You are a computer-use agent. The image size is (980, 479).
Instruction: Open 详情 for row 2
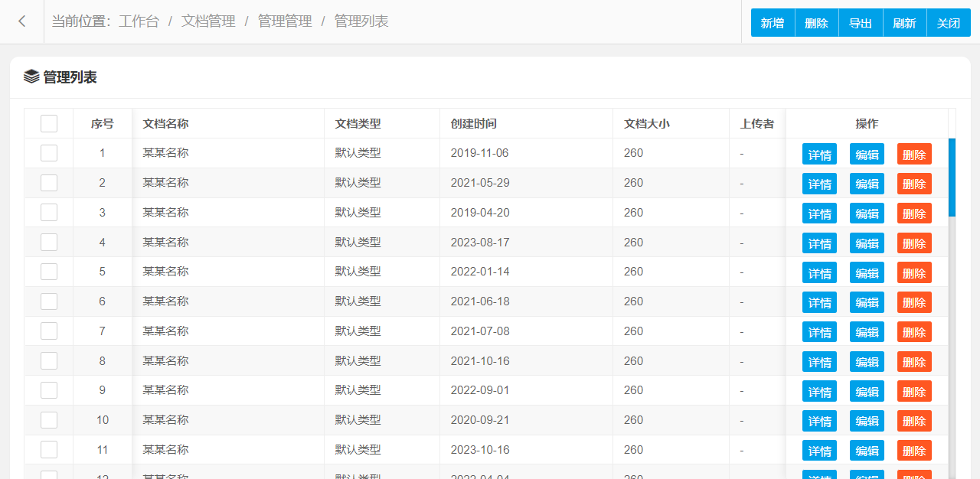click(x=819, y=184)
